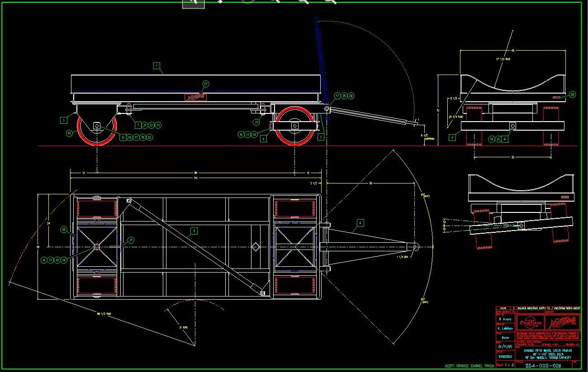588x372 pixels.
Task: Click the Faultless logo in the title block
Action: pos(531,323)
